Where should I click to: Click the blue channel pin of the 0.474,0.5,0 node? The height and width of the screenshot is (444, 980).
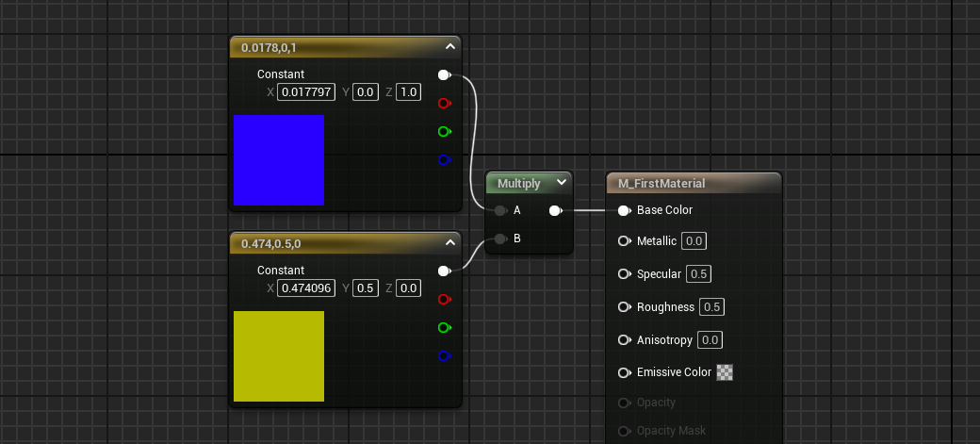tap(445, 355)
